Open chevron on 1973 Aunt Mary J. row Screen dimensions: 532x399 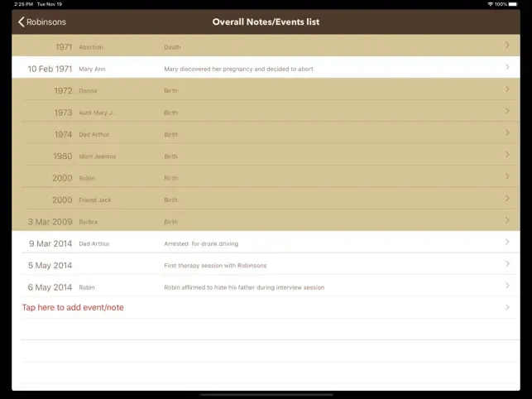click(x=507, y=111)
